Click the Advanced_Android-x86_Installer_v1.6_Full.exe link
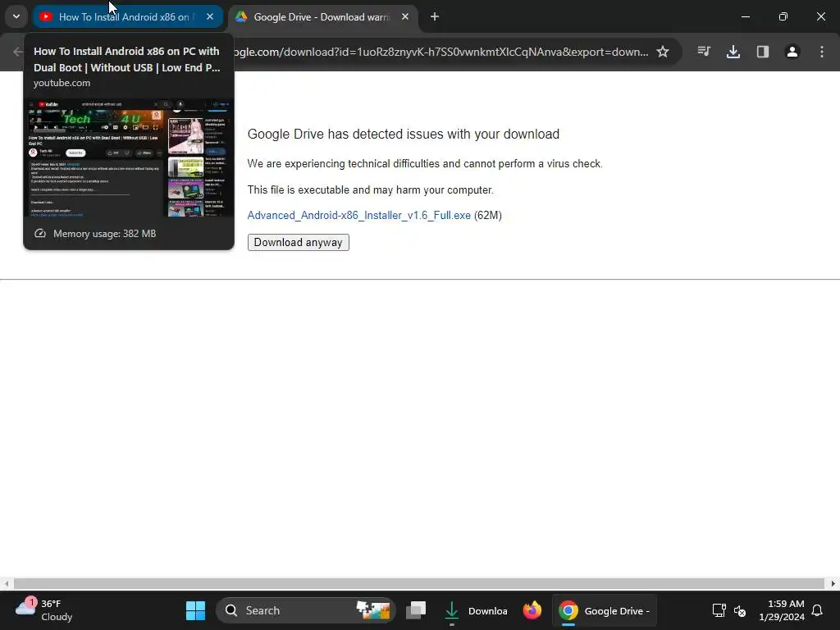Viewport: 840px width, 630px height. pyautogui.click(x=359, y=216)
